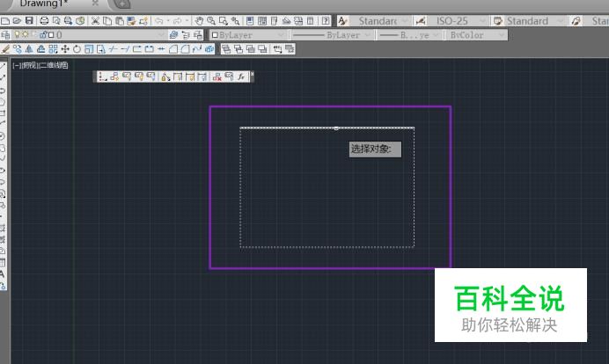Save the drawing with floppy disk icon

click(29, 21)
